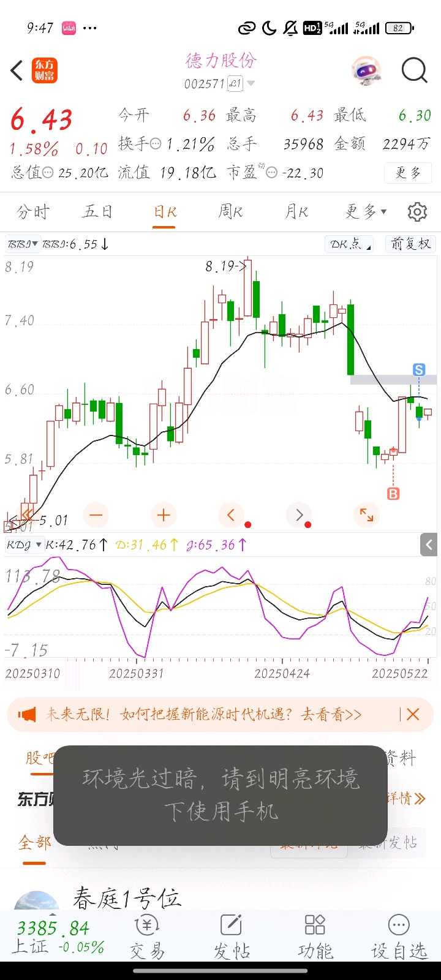441x980 pixels.
Task: Tap 春庭1号位 user avatar
Action: pyautogui.click(x=37, y=900)
